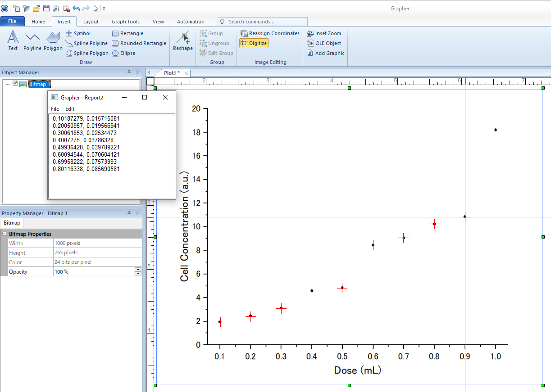Open the Automation ribbon tab
551x392 pixels.
[191, 22]
